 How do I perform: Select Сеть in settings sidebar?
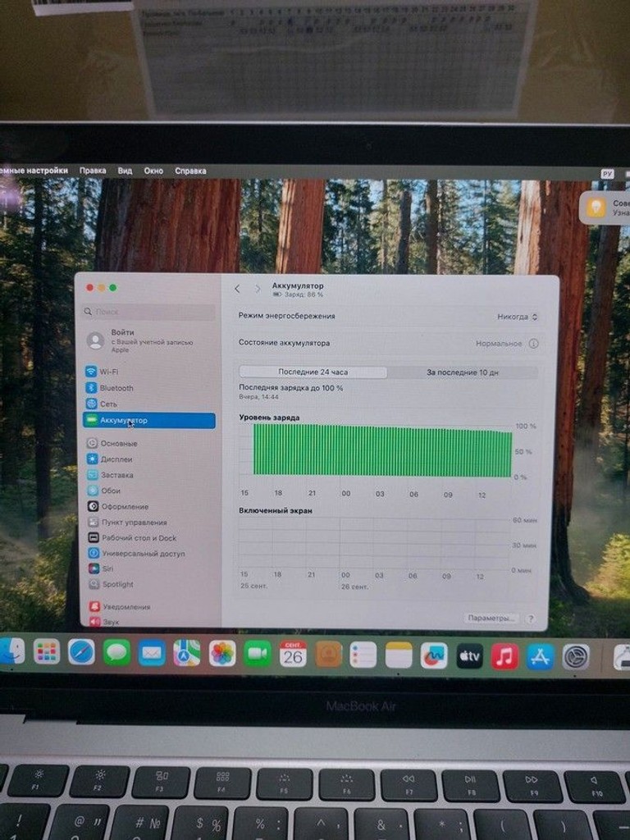101,404
